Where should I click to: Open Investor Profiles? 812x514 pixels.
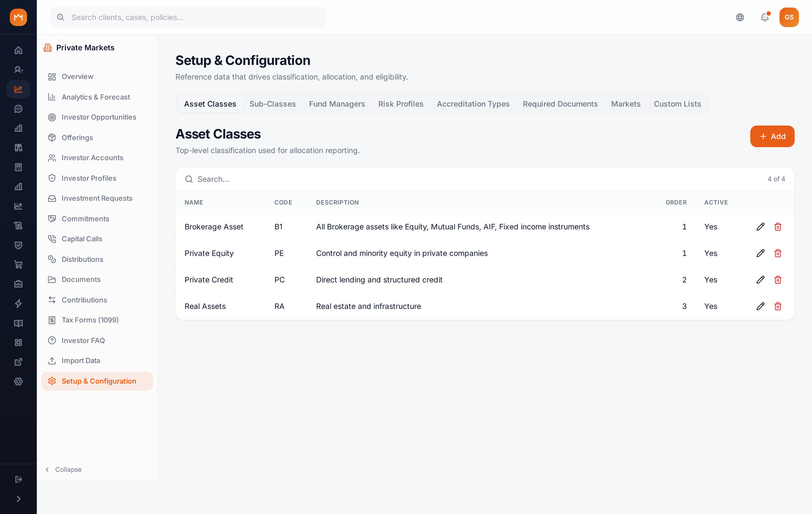[x=97, y=178]
